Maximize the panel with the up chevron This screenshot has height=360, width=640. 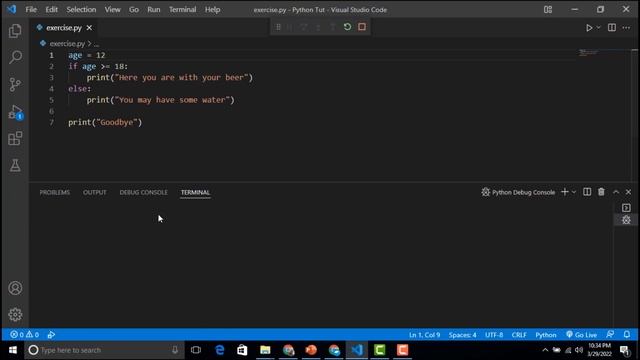click(x=616, y=192)
